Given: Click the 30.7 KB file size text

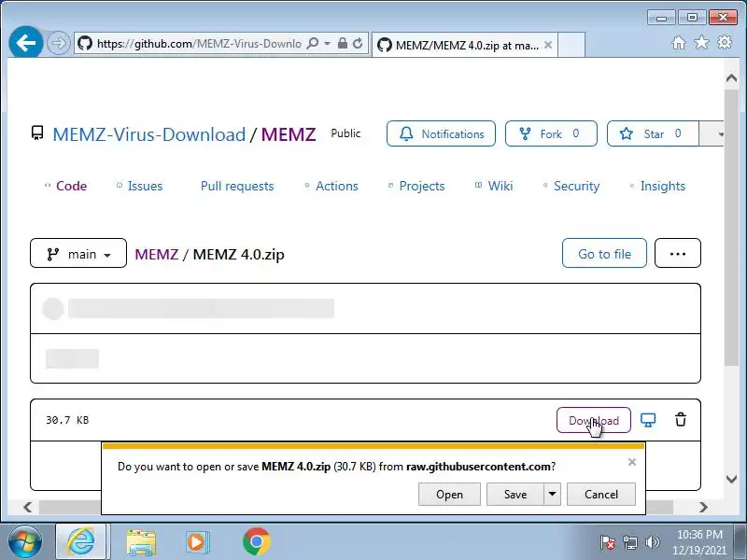Looking at the screenshot, I should [x=67, y=420].
